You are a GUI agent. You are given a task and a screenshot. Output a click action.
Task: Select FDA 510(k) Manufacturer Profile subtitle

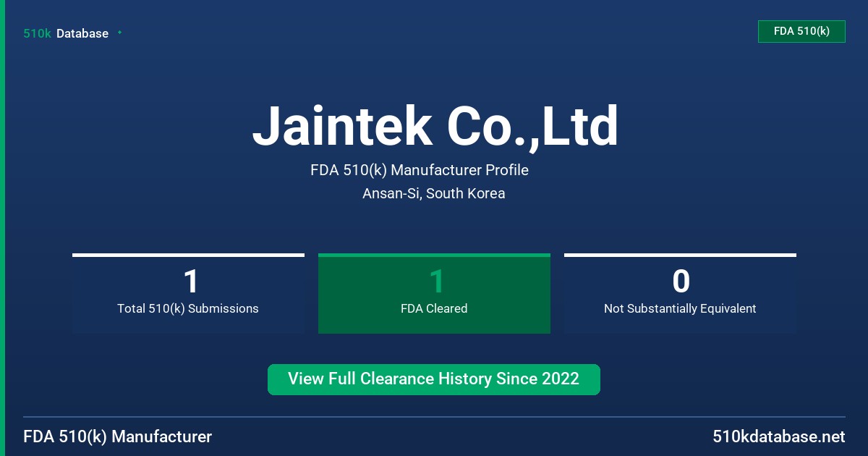420,170
